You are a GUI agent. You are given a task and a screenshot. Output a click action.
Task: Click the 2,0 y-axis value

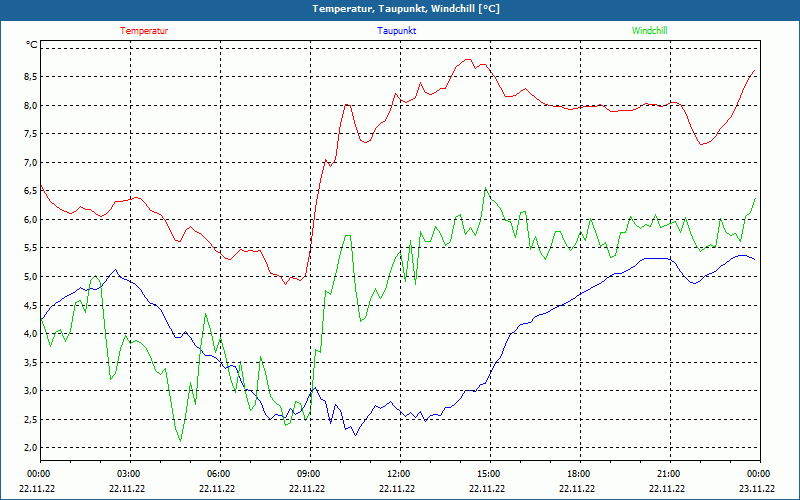(30, 448)
